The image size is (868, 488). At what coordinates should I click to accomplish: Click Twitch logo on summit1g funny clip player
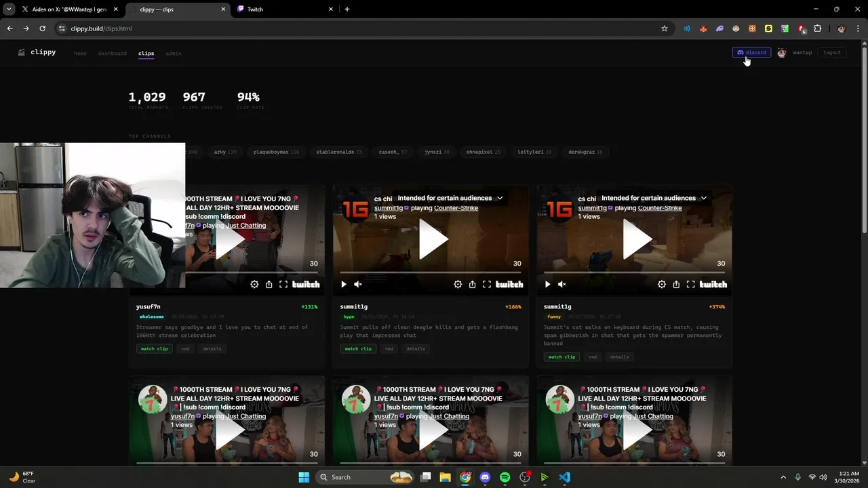[x=713, y=285]
